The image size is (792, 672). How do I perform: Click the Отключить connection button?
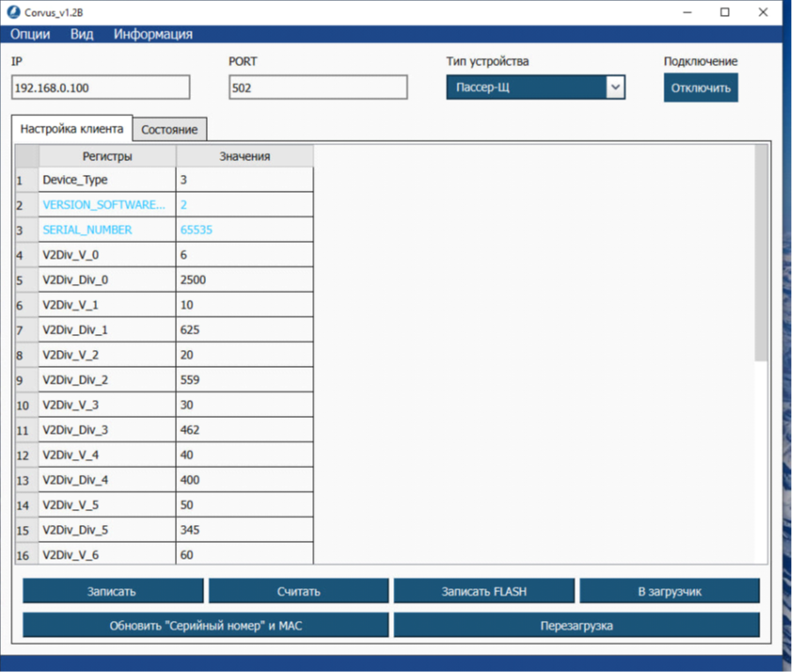700,88
